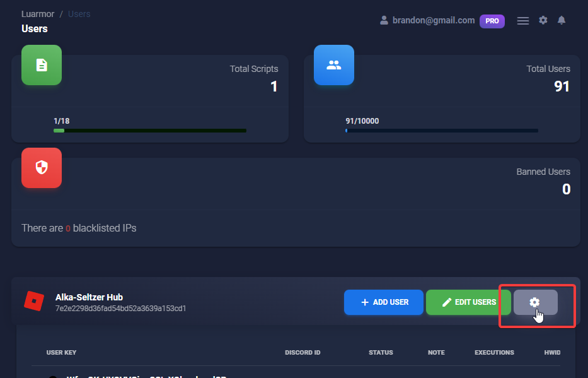Click the PRO badge
Viewport: 588px width, 378px height.
click(492, 20)
